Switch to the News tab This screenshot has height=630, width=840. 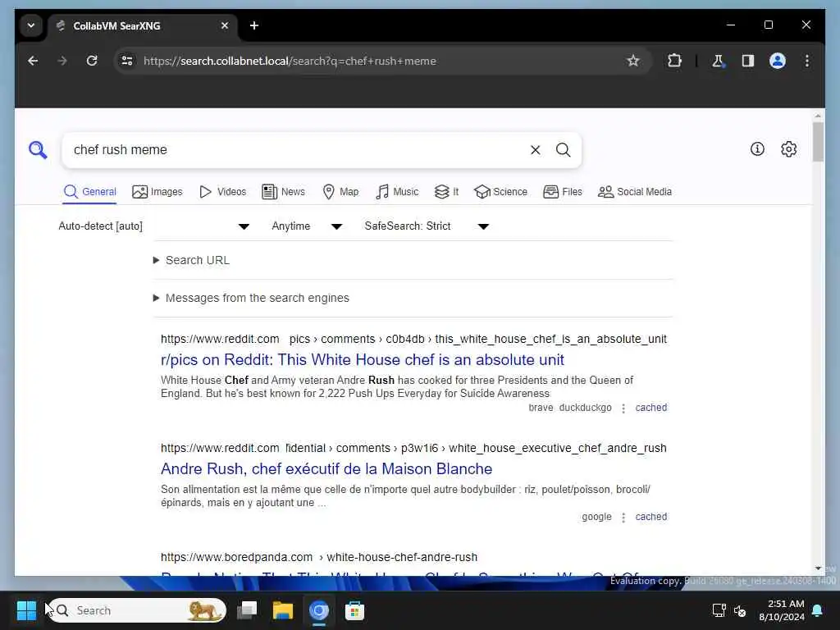(283, 192)
